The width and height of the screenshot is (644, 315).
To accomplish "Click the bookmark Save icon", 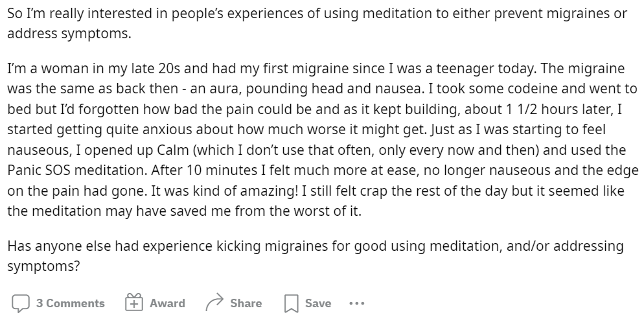I will [x=291, y=303].
